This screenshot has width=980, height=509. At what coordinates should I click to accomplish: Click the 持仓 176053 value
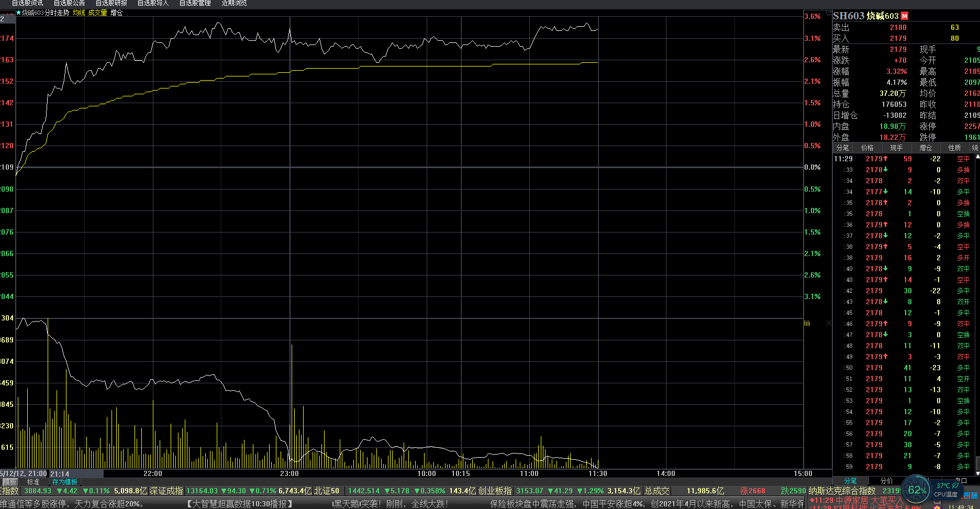coord(894,104)
